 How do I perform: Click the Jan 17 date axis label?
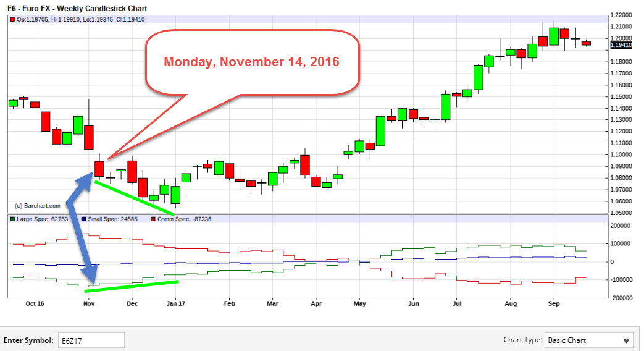tap(176, 303)
